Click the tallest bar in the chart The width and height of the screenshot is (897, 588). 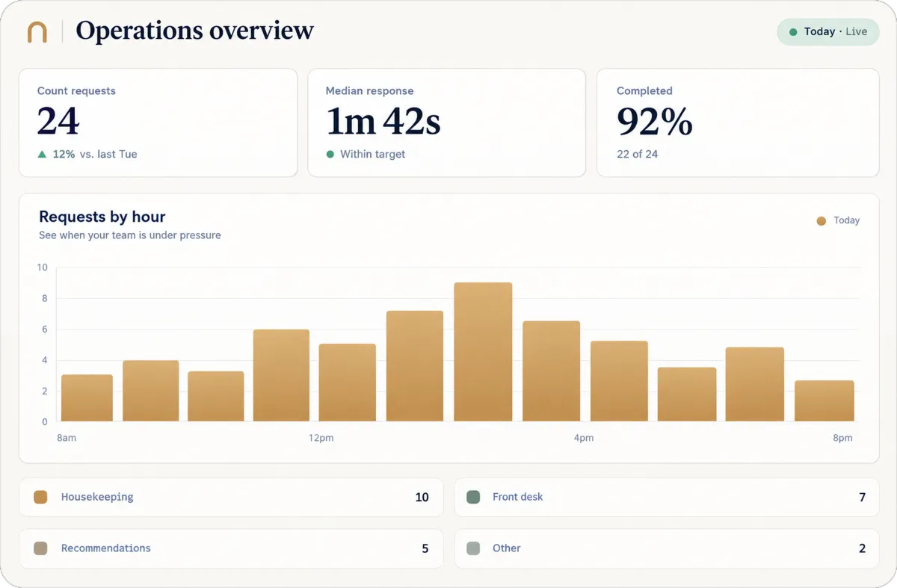click(x=483, y=352)
